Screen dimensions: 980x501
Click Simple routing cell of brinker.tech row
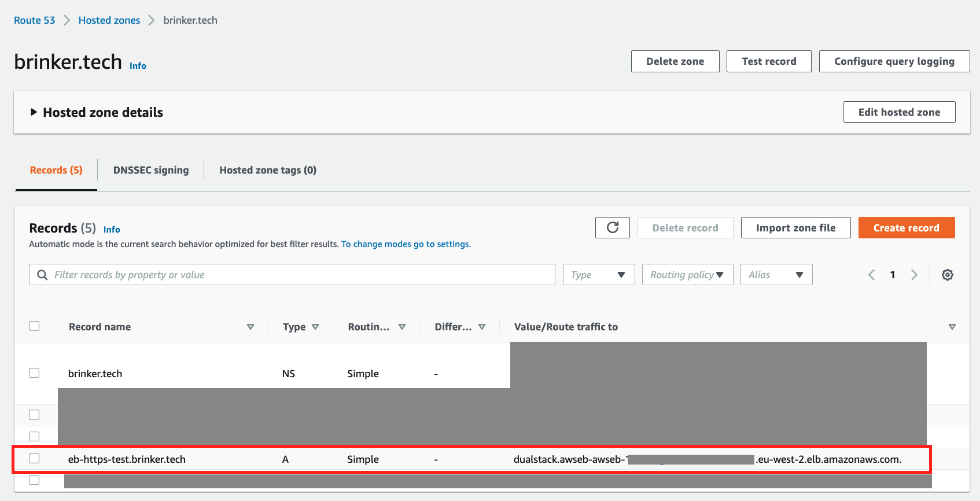[363, 374]
